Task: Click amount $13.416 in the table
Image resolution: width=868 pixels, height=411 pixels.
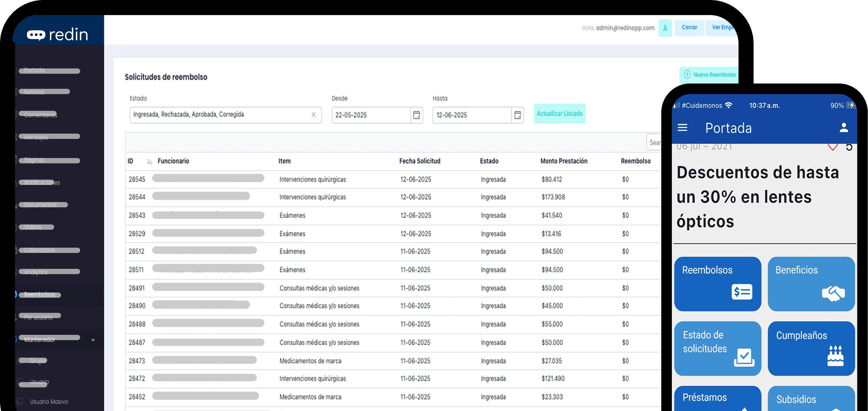Action: pyautogui.click(x=551, y=234)
